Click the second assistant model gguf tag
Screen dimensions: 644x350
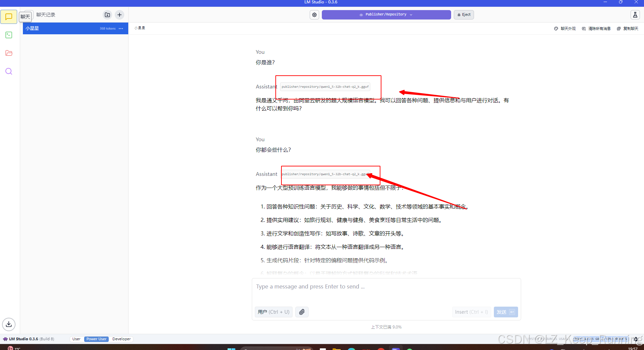pyautogui.click(x=325, y=174)
